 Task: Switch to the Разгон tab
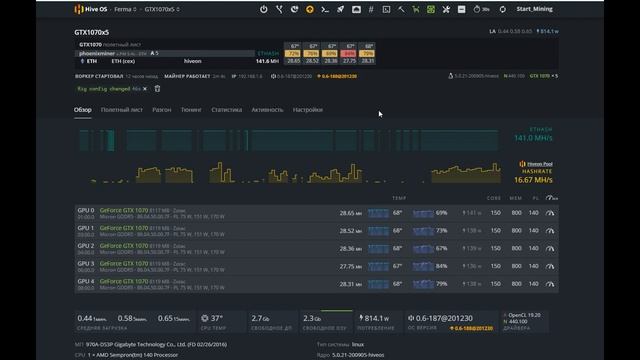point(162,109)
